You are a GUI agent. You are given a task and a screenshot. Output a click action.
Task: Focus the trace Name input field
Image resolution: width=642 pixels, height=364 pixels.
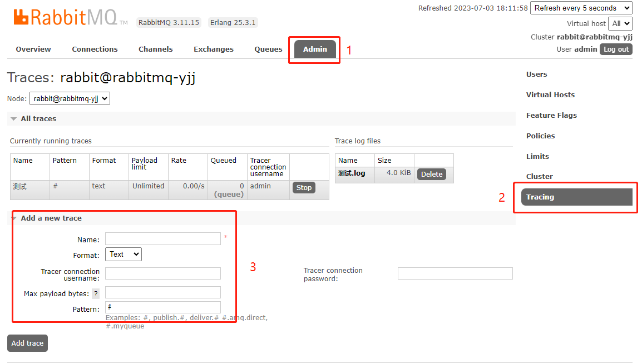tap(163, 239)
